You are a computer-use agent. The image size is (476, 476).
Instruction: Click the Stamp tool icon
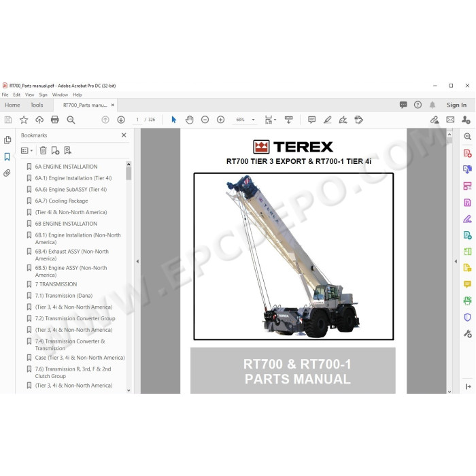point(359,120)
